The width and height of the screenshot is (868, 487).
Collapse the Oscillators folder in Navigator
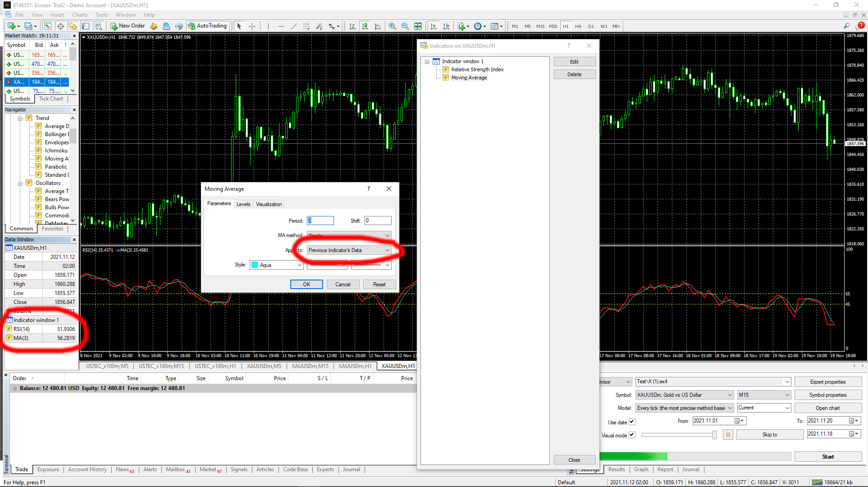tap(20, 184)
